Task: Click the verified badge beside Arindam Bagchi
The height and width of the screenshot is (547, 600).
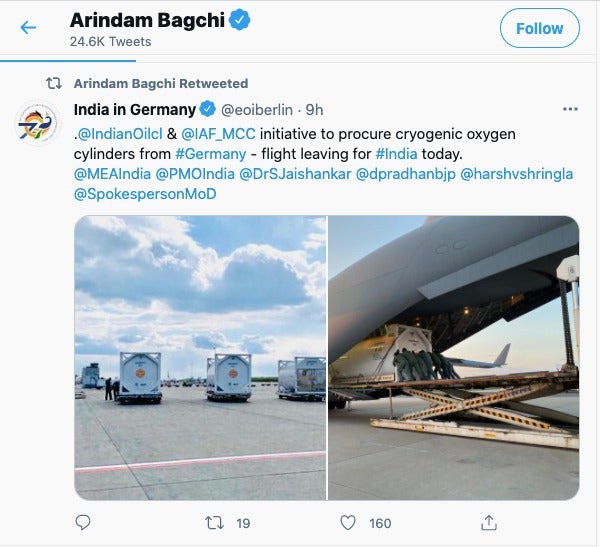Action: tap(240, 20)
